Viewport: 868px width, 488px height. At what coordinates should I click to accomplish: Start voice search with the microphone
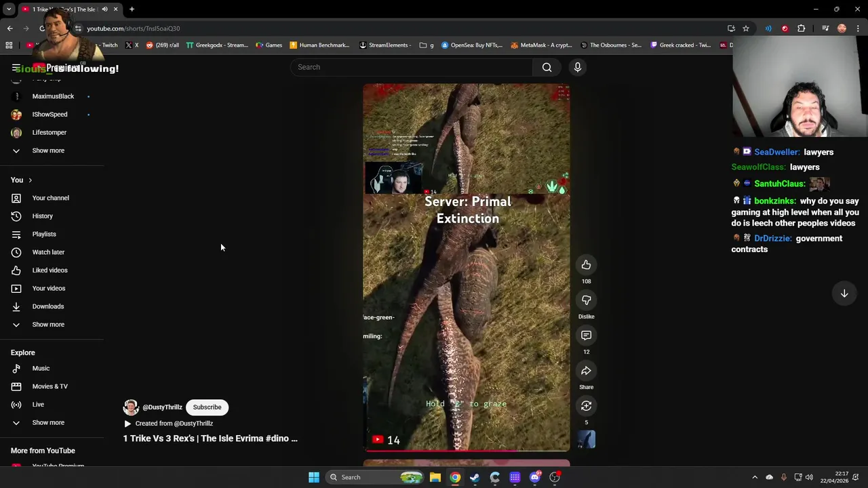(578, 67)
